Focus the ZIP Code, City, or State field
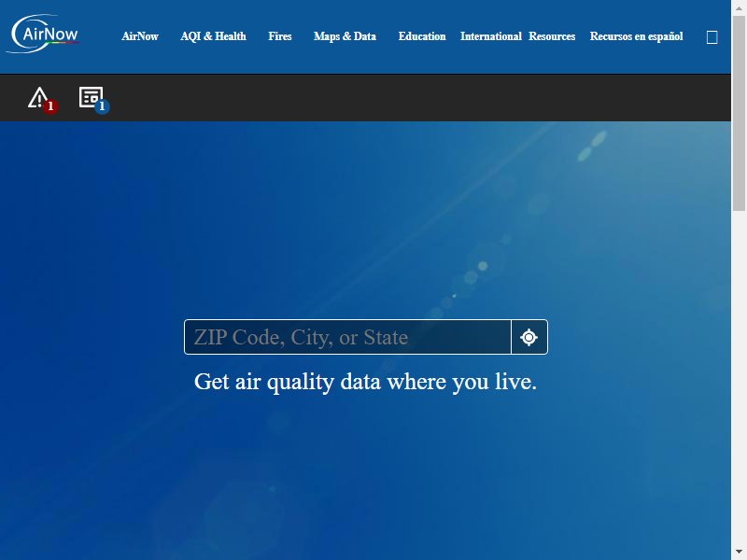747x560 pixels. 347,337
